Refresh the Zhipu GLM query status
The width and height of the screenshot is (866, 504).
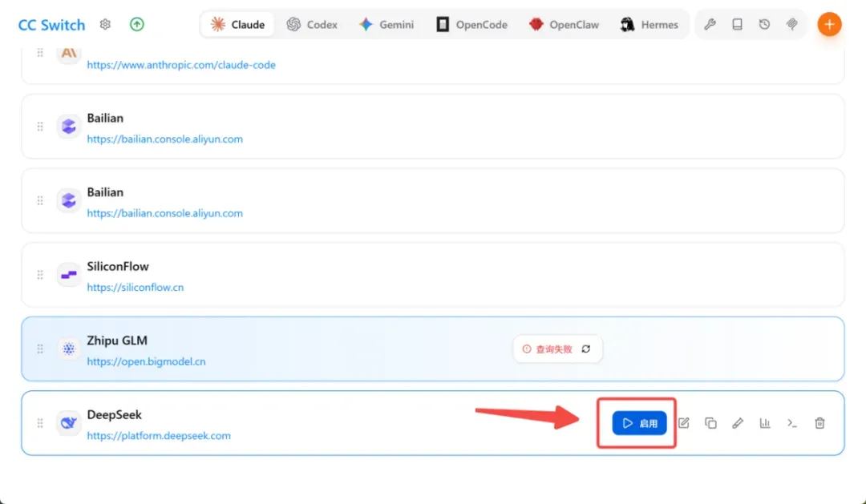pyautogui.click(x=586, y=349)
